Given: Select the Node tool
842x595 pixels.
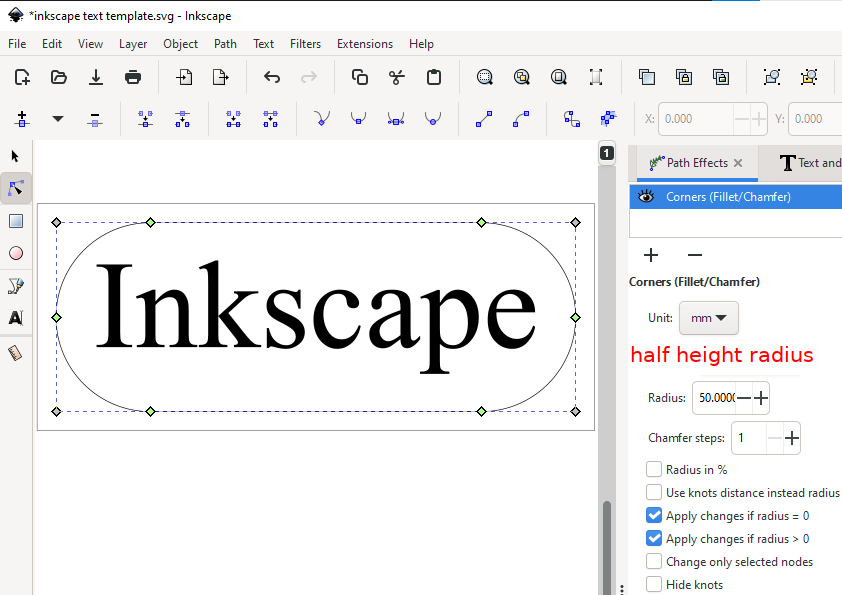Looking at the screenshot, I should pyautogui.click(x=16, y=188).
